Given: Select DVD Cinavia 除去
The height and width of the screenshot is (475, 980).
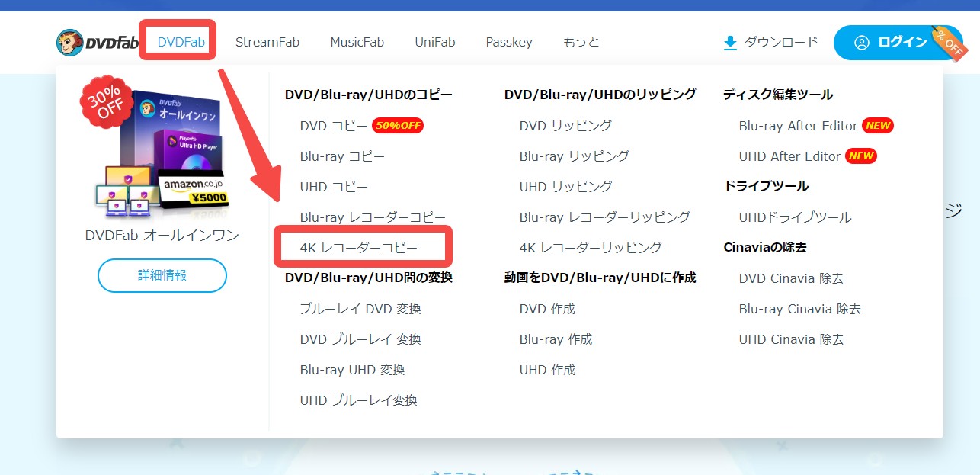Looking at the screenshot, I should click(791, 278).
